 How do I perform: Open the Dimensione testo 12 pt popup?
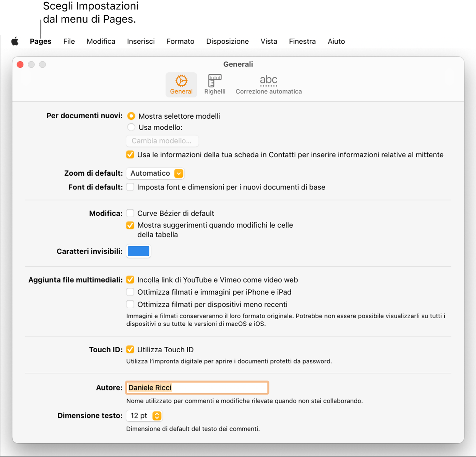[145, 416]
